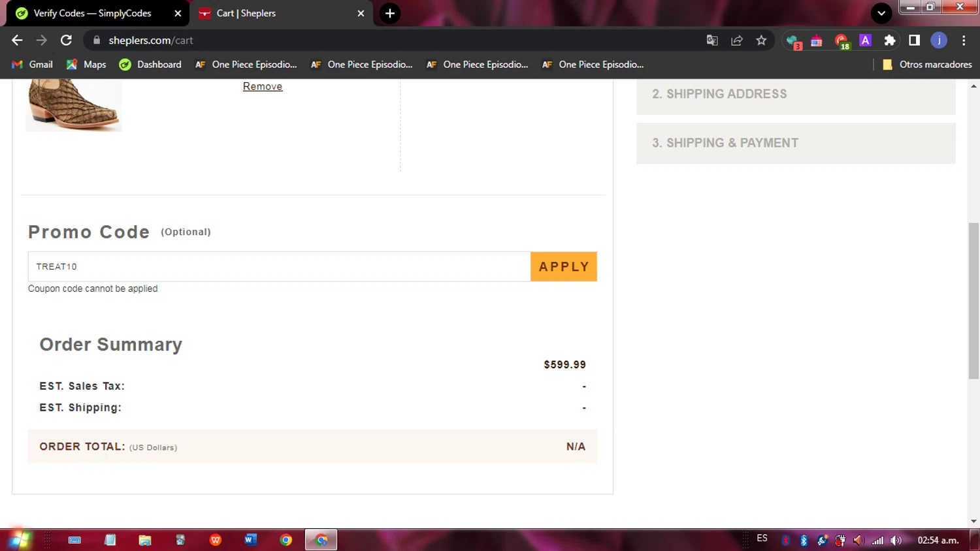Click Remove under the boot item

[x=263, y=86]
